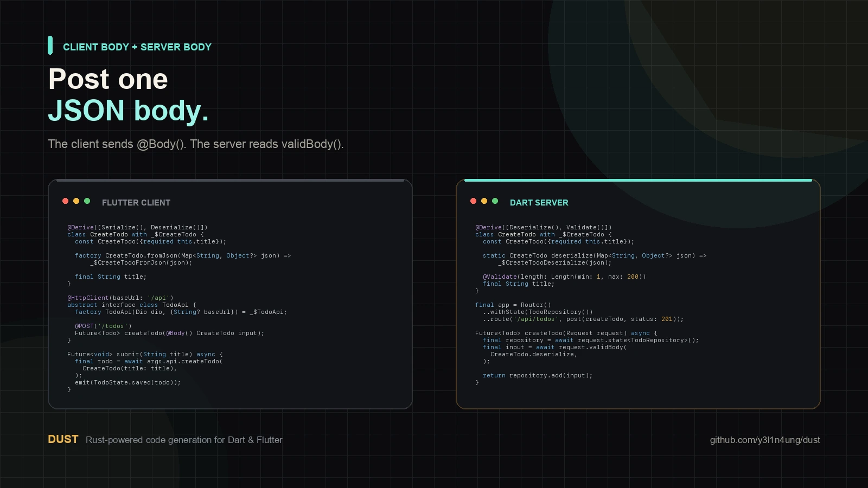Click the 'CLIENT BODY + SERVER BODY' heading

(137, 47)
